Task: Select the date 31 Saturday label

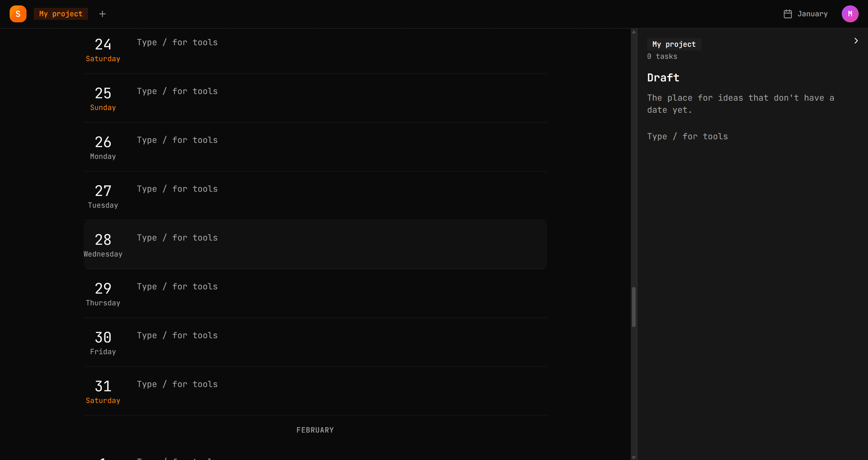Action: (x=103, y=392)
